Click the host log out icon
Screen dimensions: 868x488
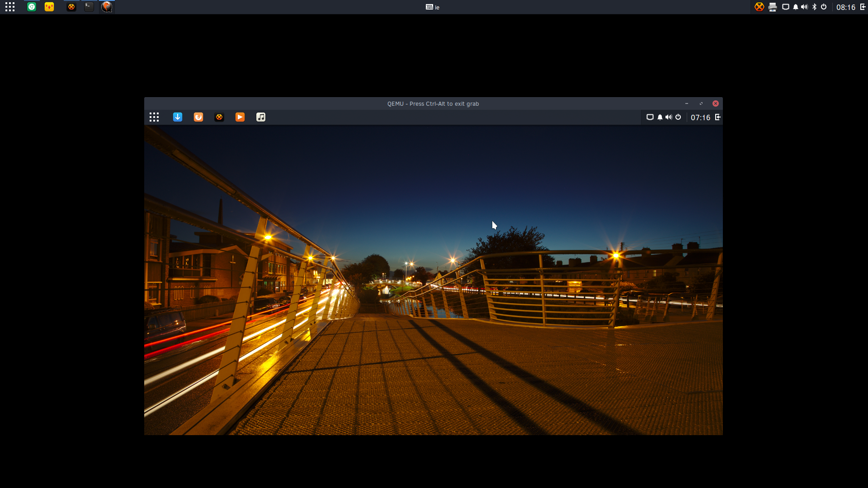[x=863, y=7]
